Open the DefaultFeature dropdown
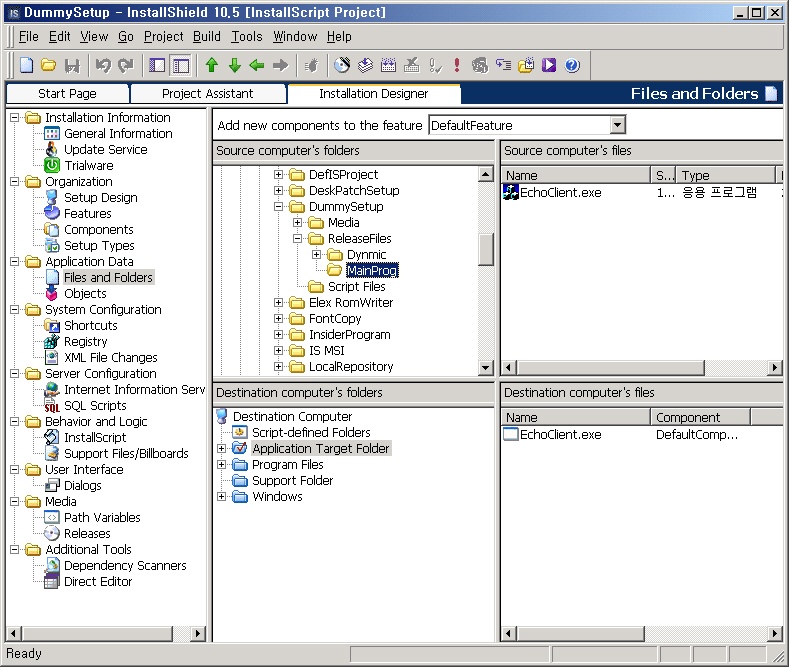The image size is (789, 667). 618,125
